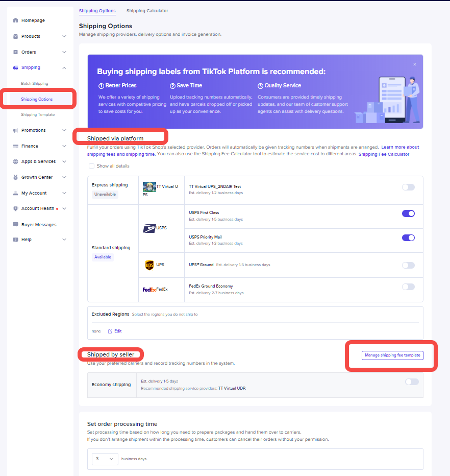Click the USPS eagle logo
Image resolution: width=450 pixels, height=476 pixels.
[149, 228]
